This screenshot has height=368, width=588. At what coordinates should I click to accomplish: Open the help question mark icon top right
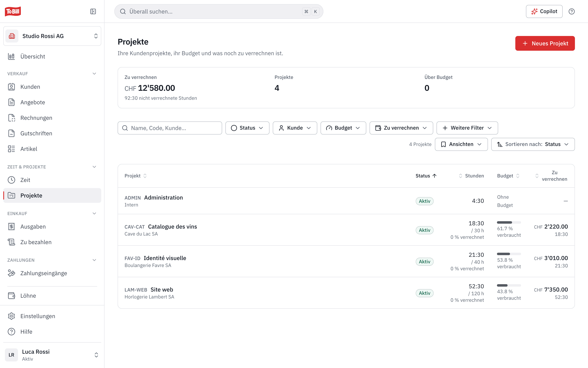click(571, 11)
